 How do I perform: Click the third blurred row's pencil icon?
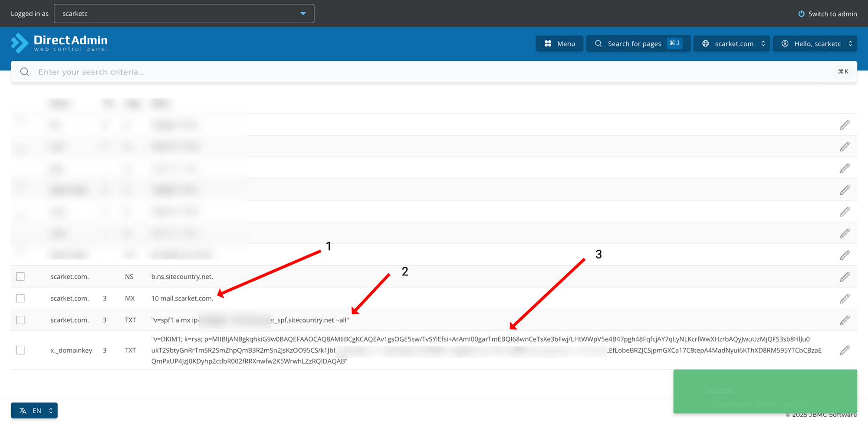point(845,169)
